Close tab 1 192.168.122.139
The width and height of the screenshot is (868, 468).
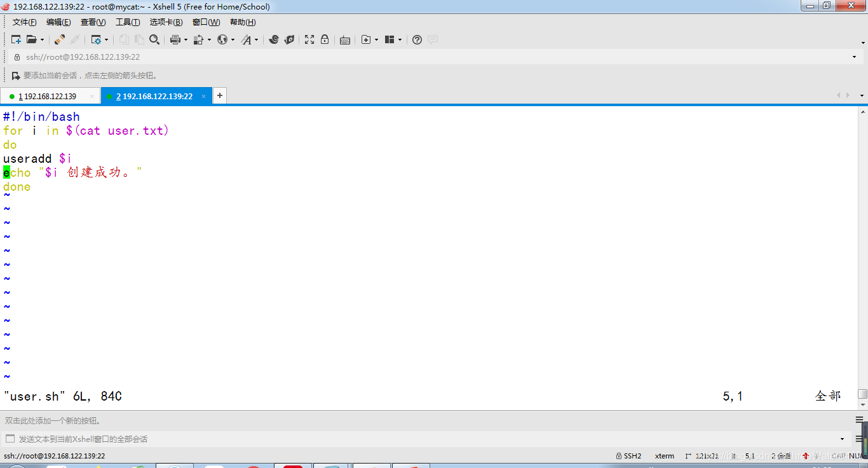[92, 97]
